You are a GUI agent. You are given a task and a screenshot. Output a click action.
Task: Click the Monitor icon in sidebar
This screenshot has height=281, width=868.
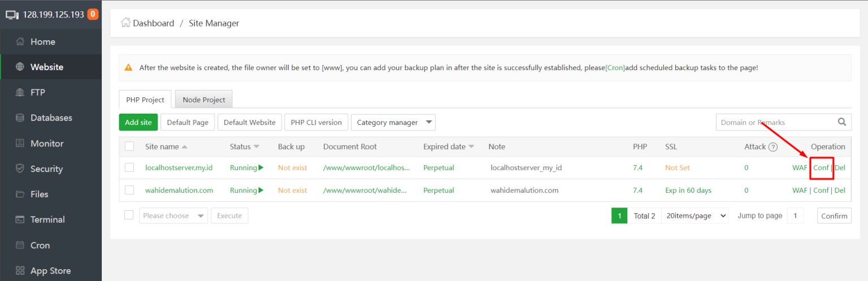coord(20,144)
